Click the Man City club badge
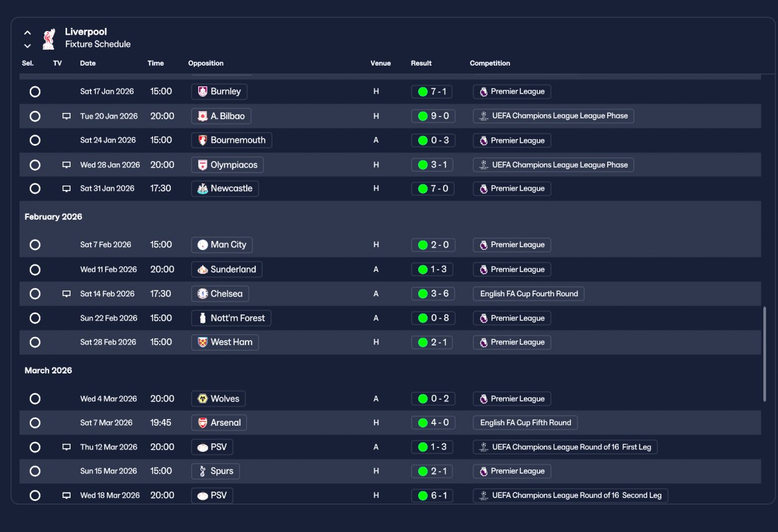The height and width of the screenshot is (532, 778). pos(202,245)
